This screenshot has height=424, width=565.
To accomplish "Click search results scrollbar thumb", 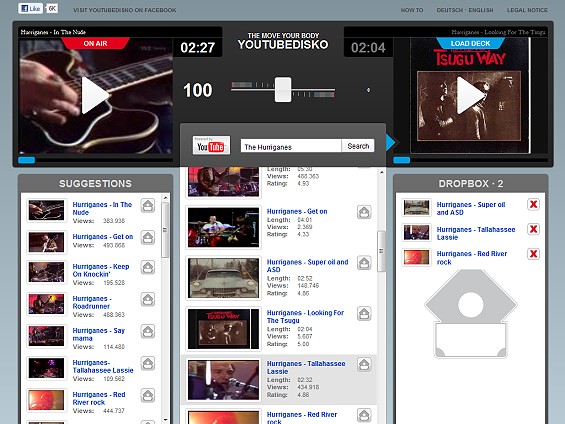I will (381, 251).
